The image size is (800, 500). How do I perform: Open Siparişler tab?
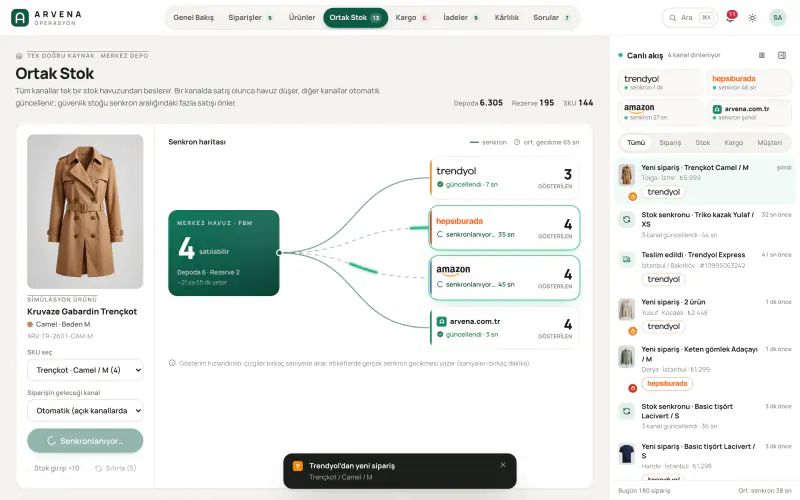pyautogui.click(x=250, y=18)
